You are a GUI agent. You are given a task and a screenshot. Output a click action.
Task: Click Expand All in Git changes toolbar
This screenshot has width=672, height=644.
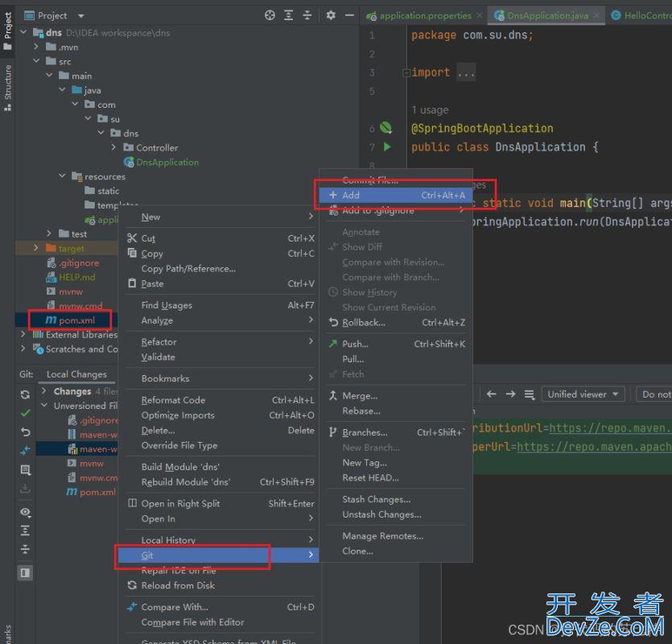25,530
